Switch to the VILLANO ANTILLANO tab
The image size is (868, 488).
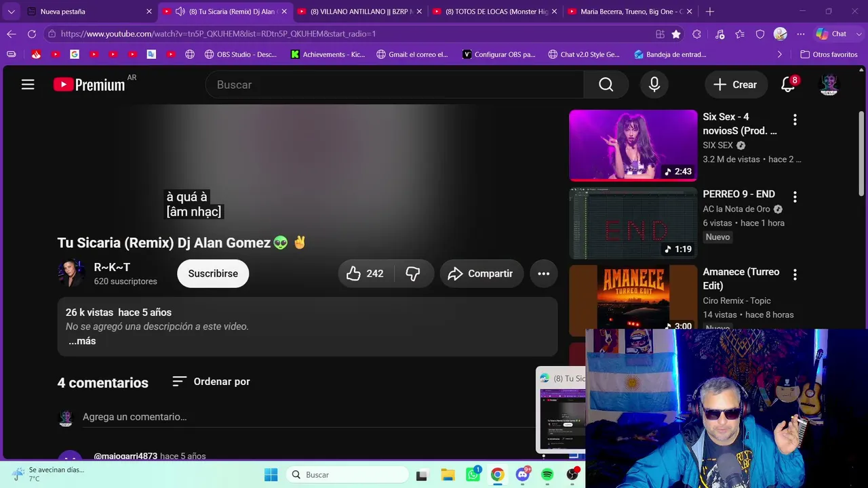point(359,12)
